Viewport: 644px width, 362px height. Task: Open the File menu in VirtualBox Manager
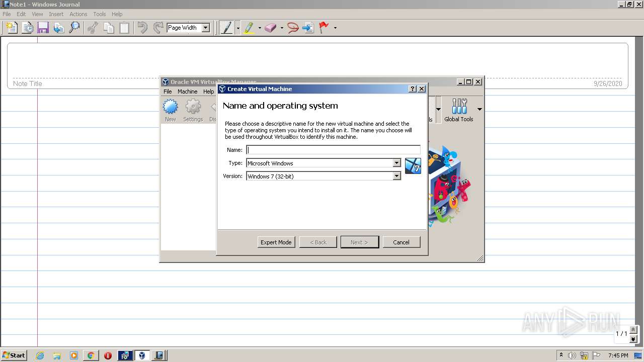click(168, 92)
